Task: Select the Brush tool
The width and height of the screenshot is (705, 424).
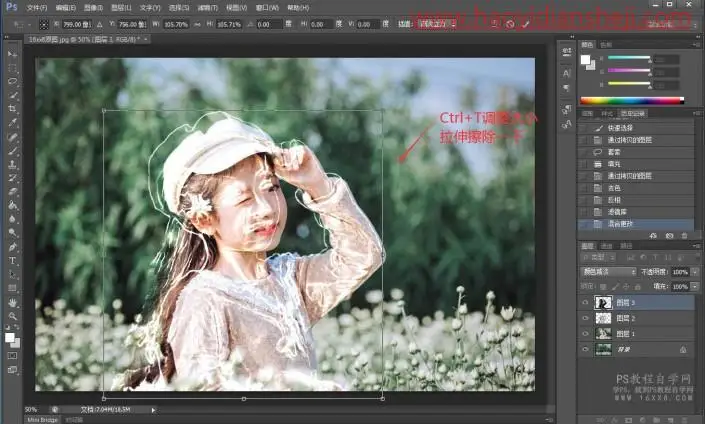Action: (x=12, y=151)
